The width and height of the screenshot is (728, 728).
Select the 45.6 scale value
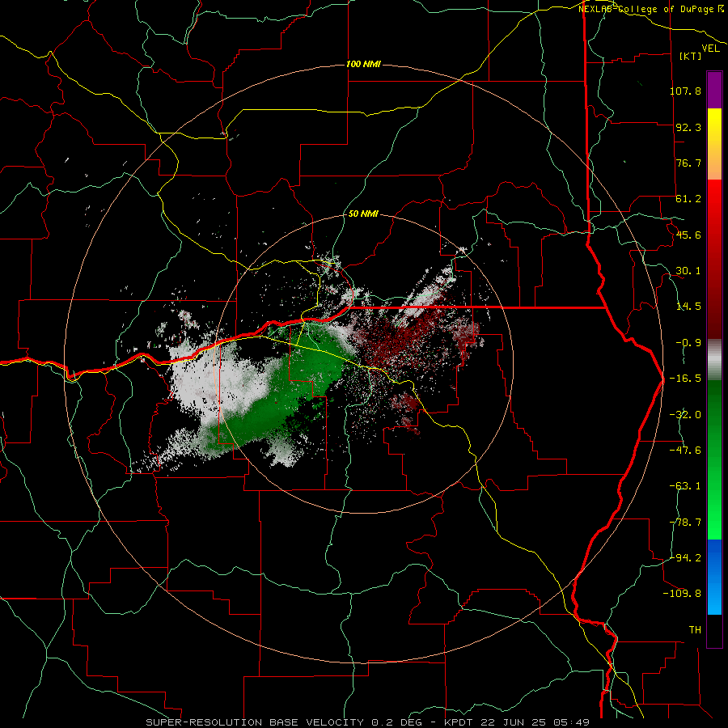[x=688, y=235]
